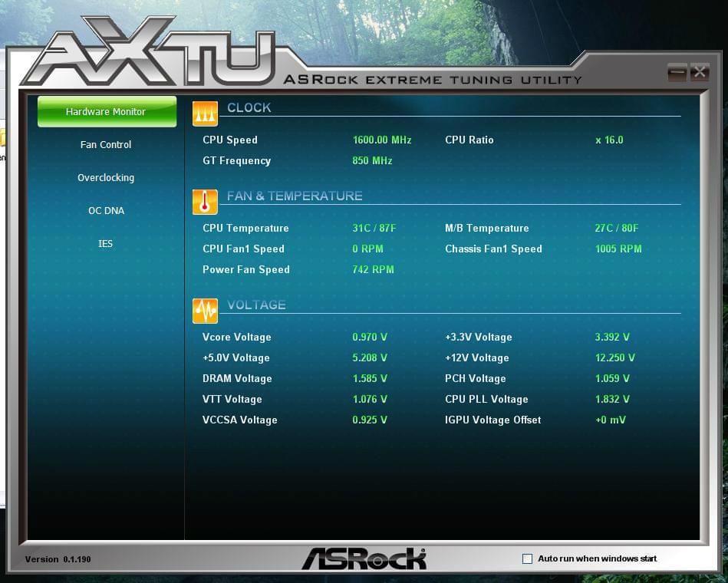Click the Voltage waveform icon

click(205, 311)
